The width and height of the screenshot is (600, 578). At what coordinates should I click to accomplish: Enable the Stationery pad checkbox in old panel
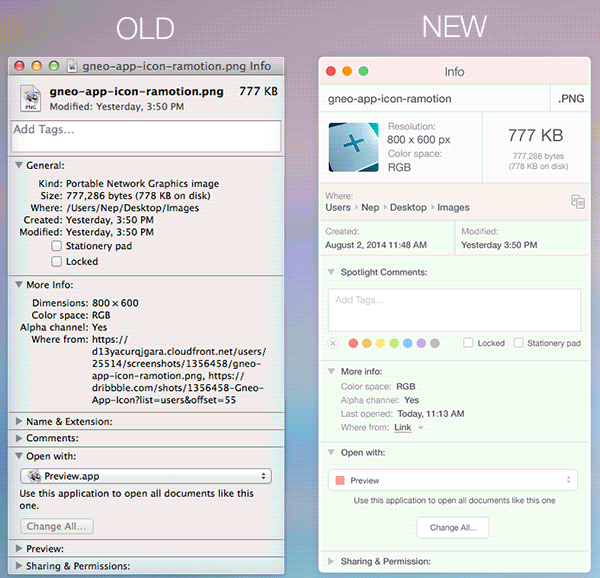(57, 246)
